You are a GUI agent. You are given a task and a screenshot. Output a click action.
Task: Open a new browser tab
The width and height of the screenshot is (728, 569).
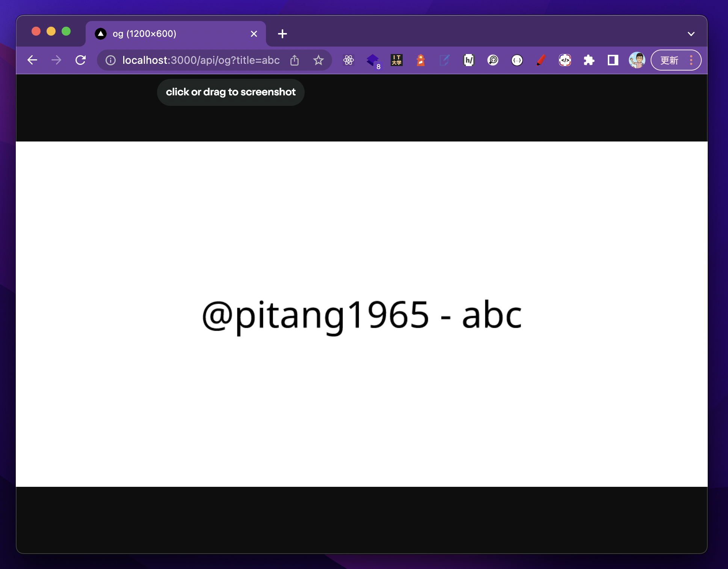pyautogui.click(x=282, y=34)
